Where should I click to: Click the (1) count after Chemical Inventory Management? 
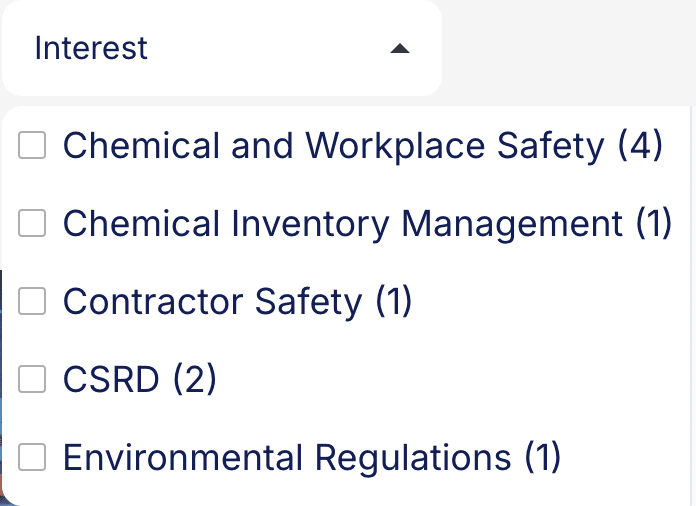coord(654,224)
